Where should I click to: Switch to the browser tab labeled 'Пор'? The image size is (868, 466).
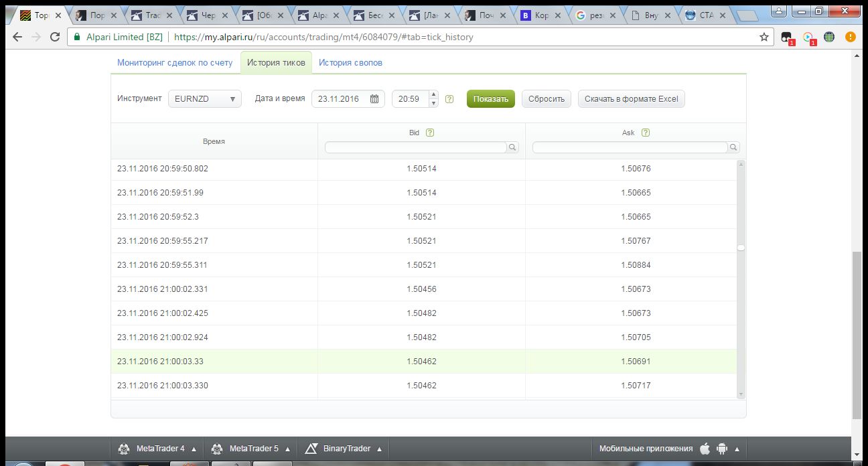pos(97,15)
